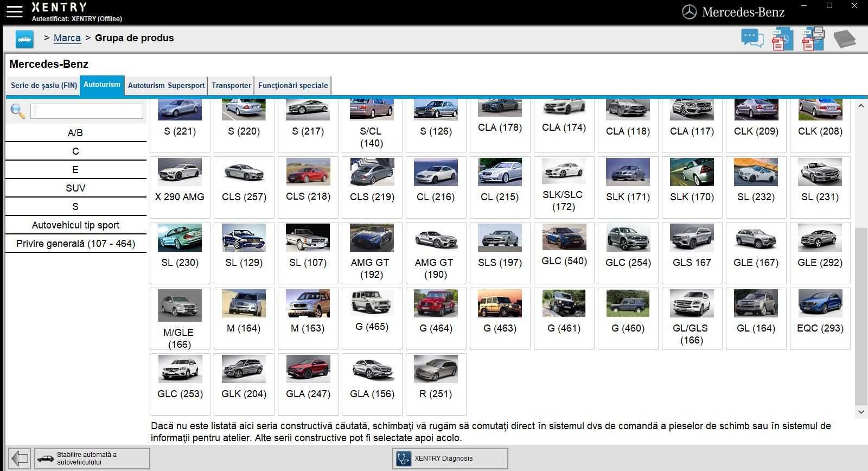Screen dimensions: 868x471
Task: Select the GLE (292) tile
Action: pyautogui.click(x=820, y=253)
